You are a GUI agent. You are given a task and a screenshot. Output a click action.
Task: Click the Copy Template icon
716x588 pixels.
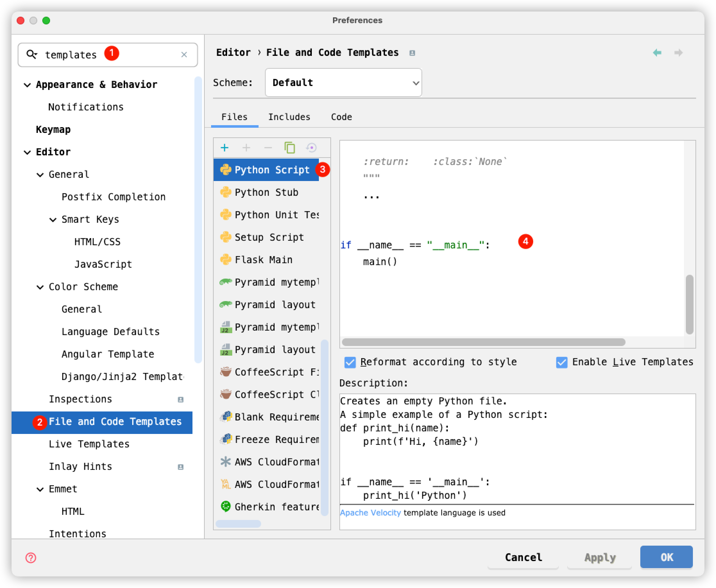click(289, 148)
